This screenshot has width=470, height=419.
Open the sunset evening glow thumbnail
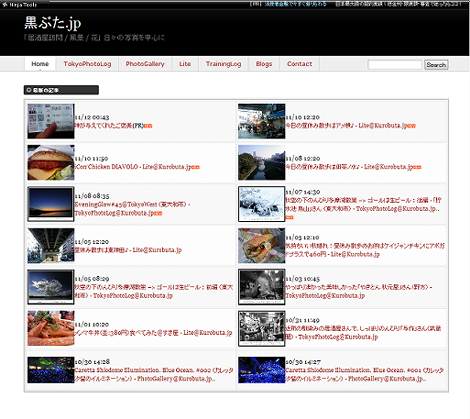point(51,204)
